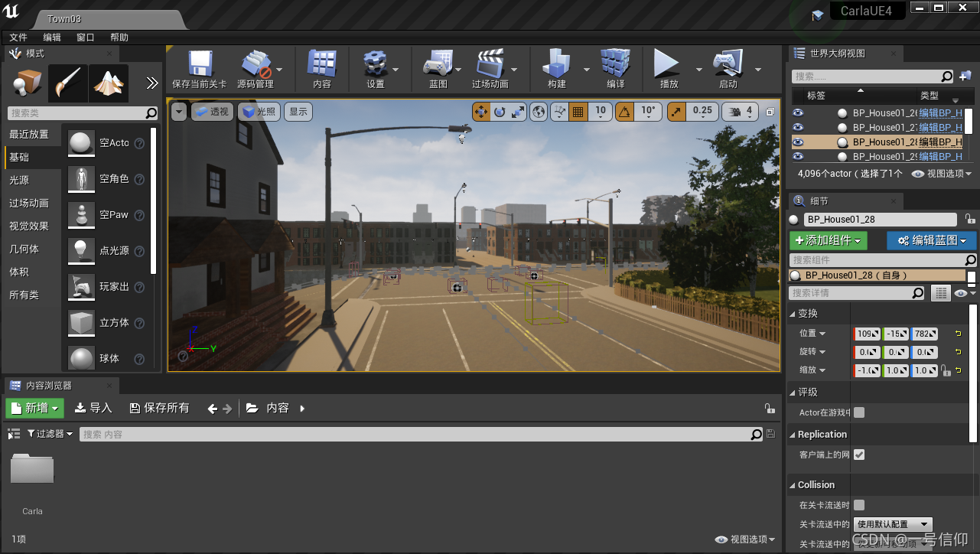Select the scale gizmo tool in viewport

click(518, 112)
